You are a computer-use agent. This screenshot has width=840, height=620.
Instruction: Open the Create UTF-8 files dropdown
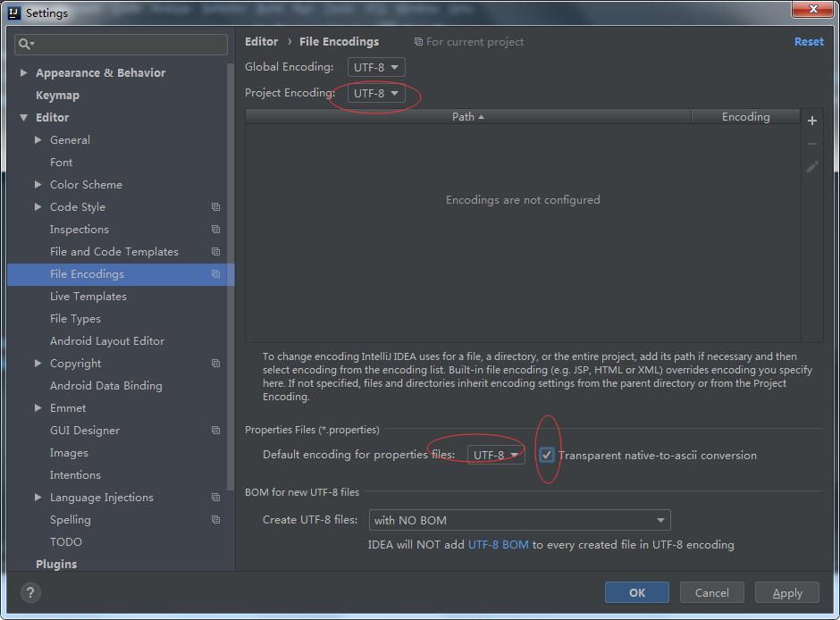coord(519,520)
